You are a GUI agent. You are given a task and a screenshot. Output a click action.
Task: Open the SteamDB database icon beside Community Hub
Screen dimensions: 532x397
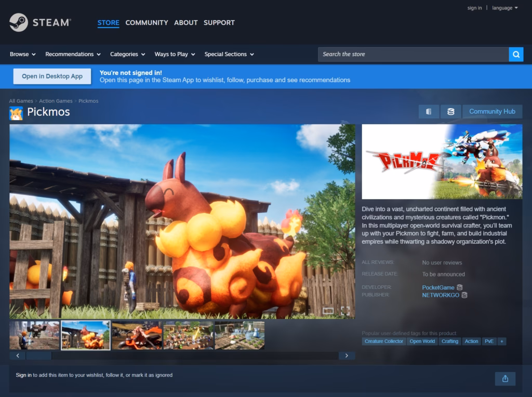(450, 112)
